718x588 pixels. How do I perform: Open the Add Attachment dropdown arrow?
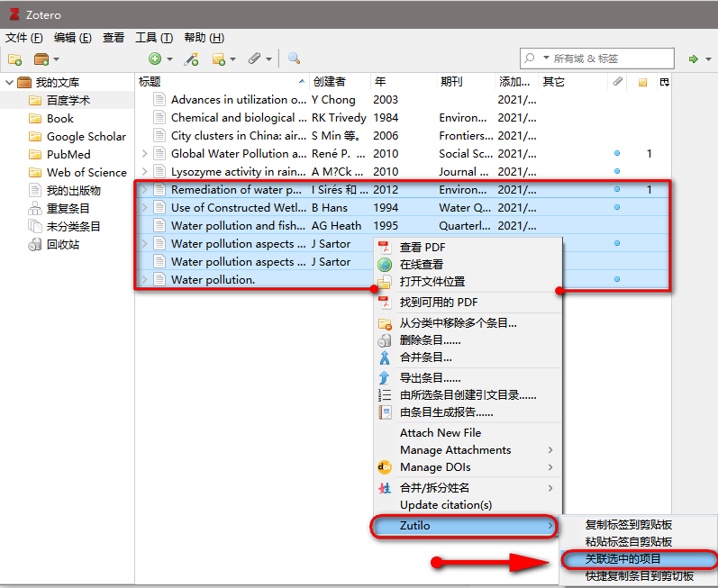[x=268, y=59]
